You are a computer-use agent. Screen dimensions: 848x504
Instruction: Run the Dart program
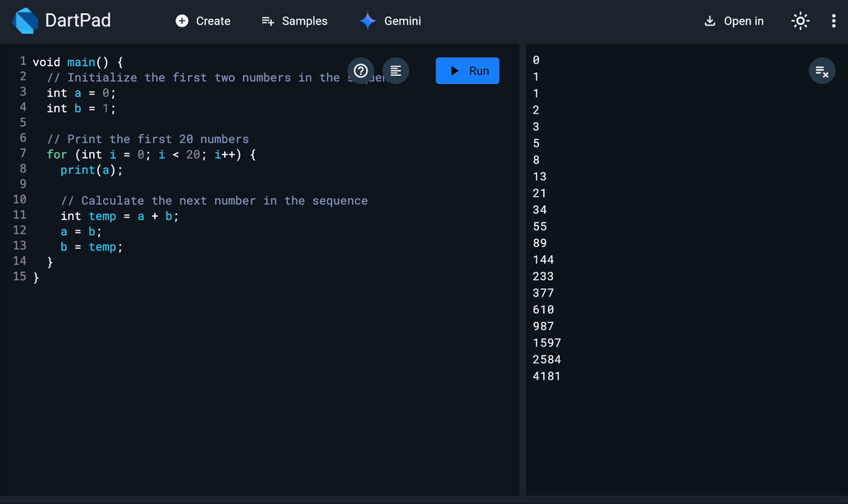467,71
